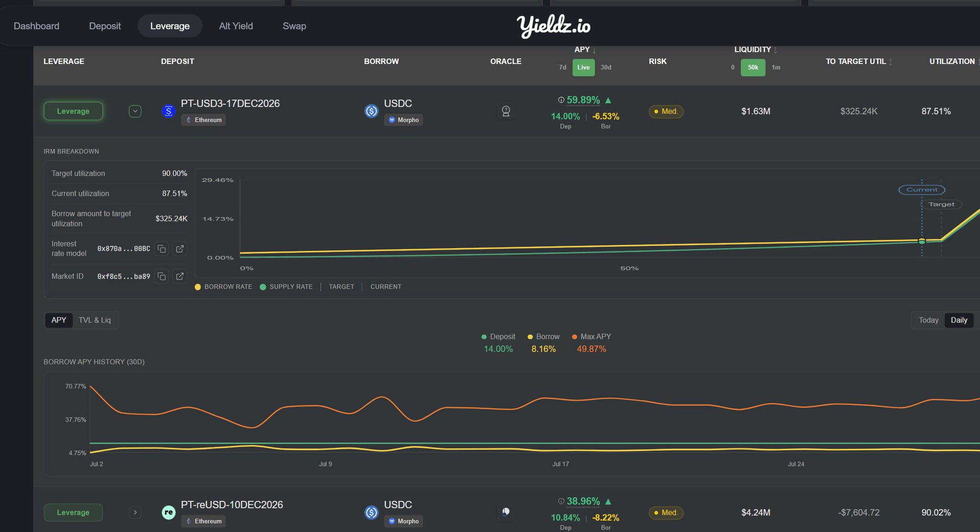The image size is (980, 532).
Task: Expand the PT-reUSD-10DEC2026 row details
Action: point(135,512)
